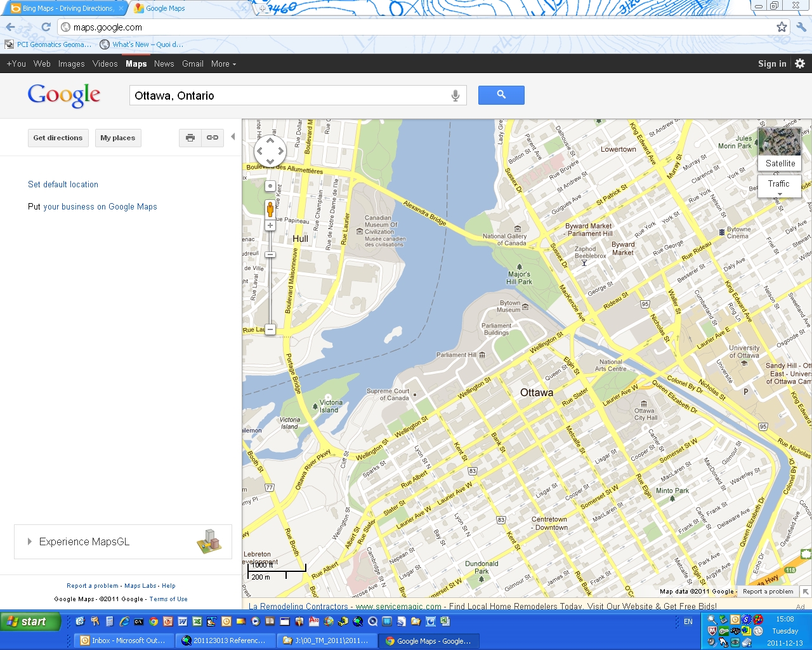Image resolution: width=812 pixels, height=650 pixels.
Task: Pan the map down with the bottom arrow
Action: point(270,161)
